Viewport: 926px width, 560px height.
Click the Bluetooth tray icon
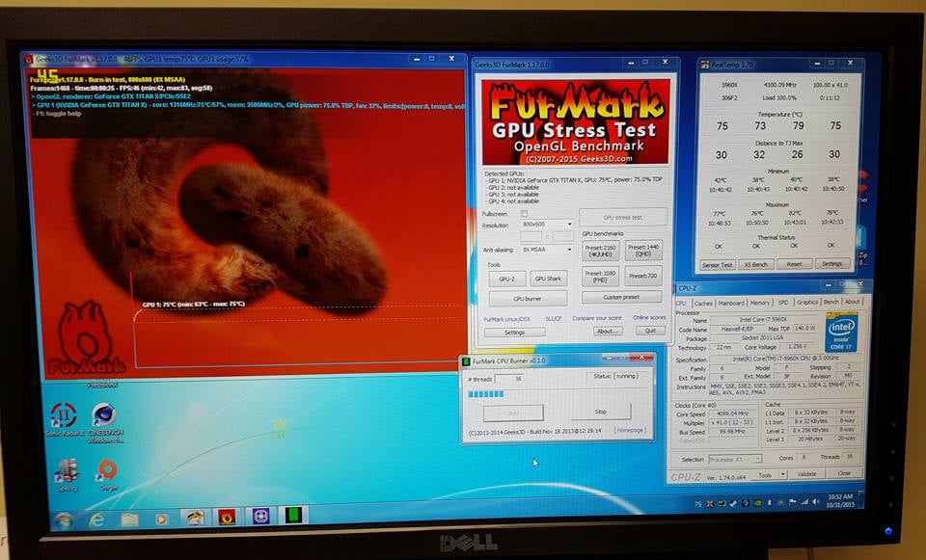pos(769,503)
